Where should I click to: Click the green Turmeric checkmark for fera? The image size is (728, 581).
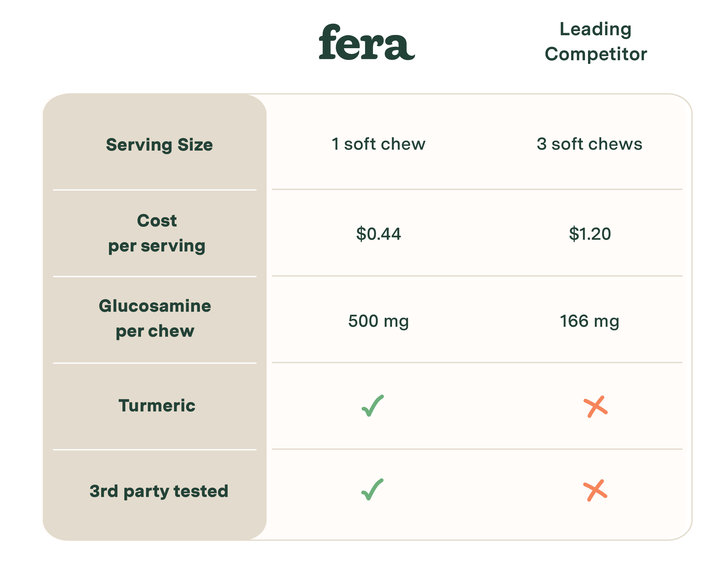coord(372,406)
